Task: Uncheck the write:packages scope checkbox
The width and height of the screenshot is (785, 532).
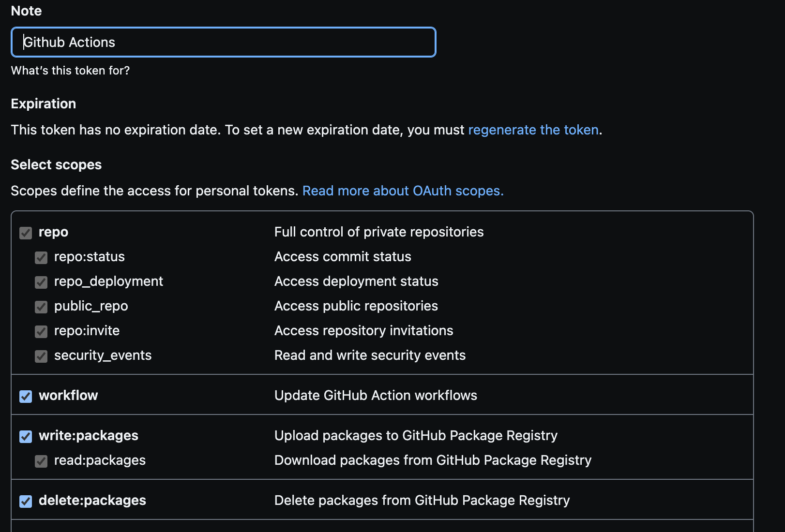Action: [x=26, y=437]
